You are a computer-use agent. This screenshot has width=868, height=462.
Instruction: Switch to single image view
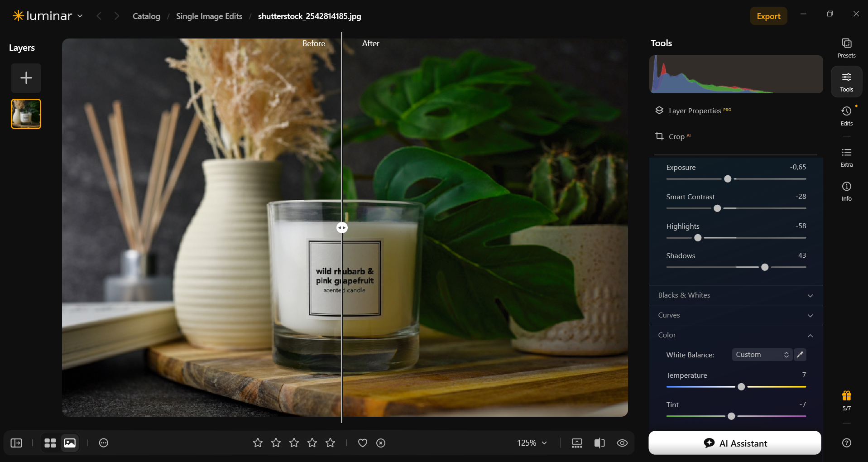(x=70, y=443)
